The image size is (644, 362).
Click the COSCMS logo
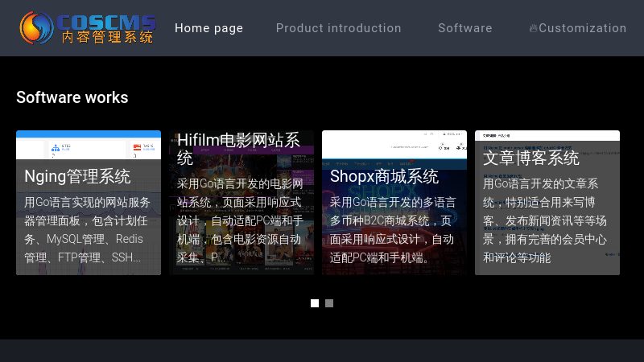pos(88,28)
